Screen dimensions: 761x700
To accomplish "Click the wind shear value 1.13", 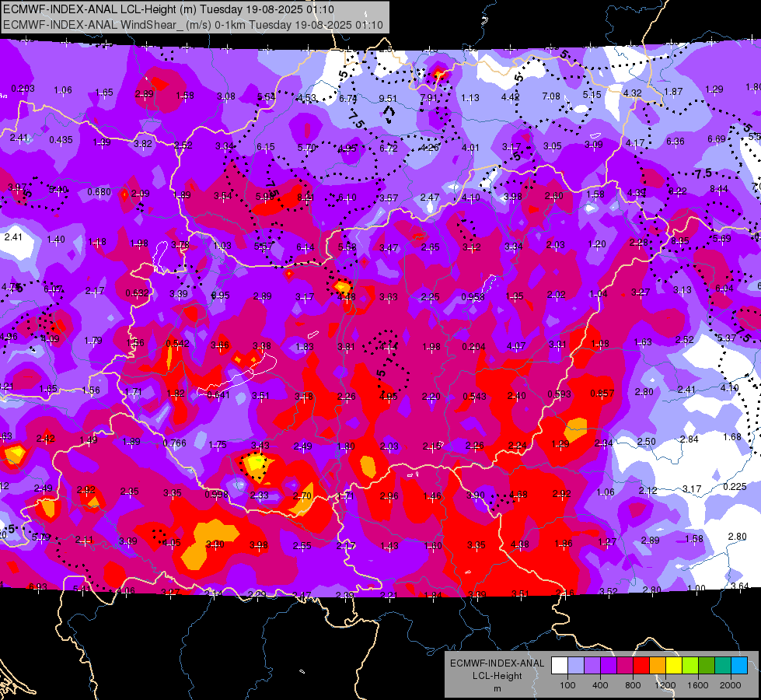I will coord(470,98).
